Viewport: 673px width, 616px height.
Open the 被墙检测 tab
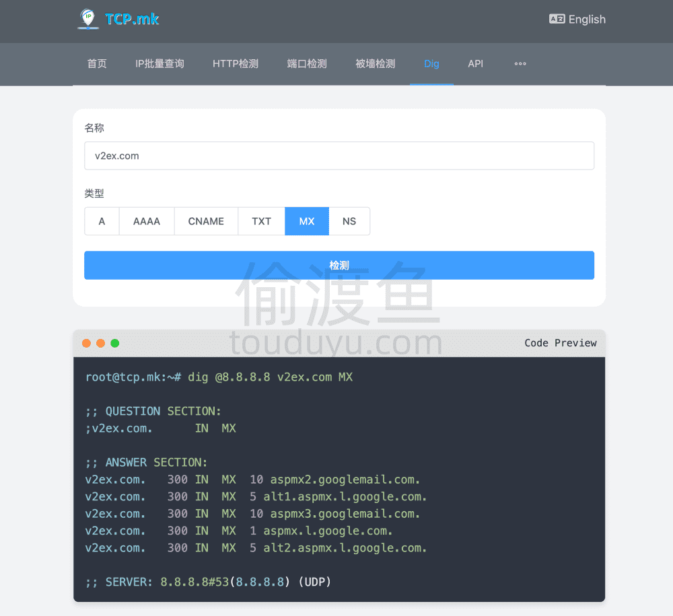point(376,64)
